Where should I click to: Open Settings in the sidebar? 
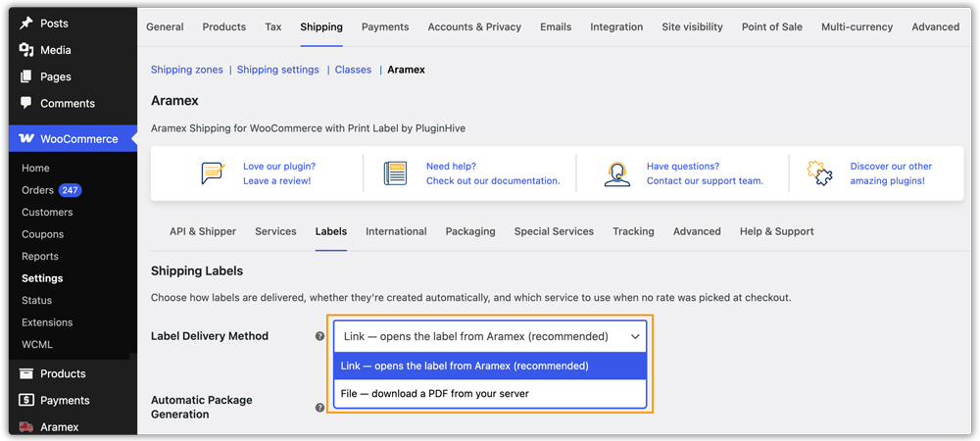point(42,278)
